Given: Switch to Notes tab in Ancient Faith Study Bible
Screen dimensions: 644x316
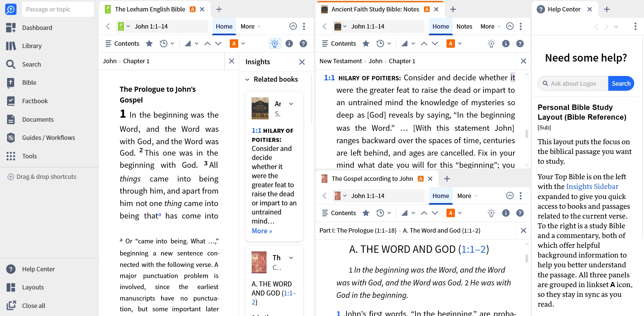Looking at the screenshot, I should [464, 26].
